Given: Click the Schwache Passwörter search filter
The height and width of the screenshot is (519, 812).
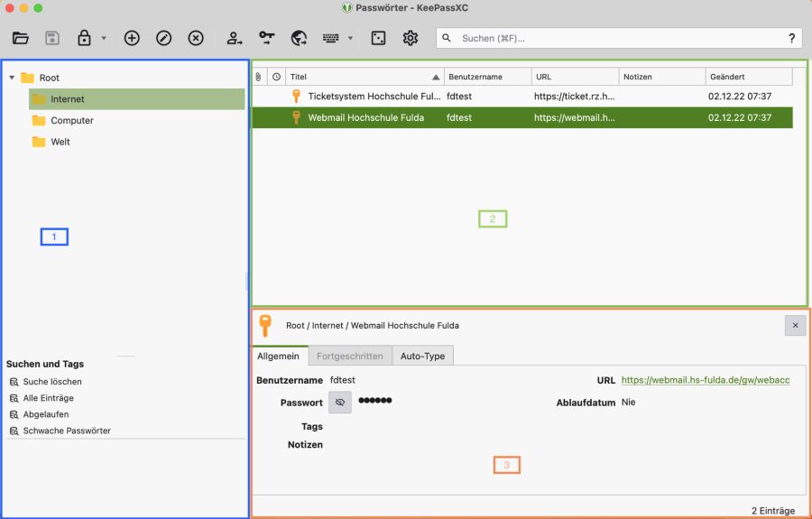Looking at the screenshot, I should click(66, 431).
